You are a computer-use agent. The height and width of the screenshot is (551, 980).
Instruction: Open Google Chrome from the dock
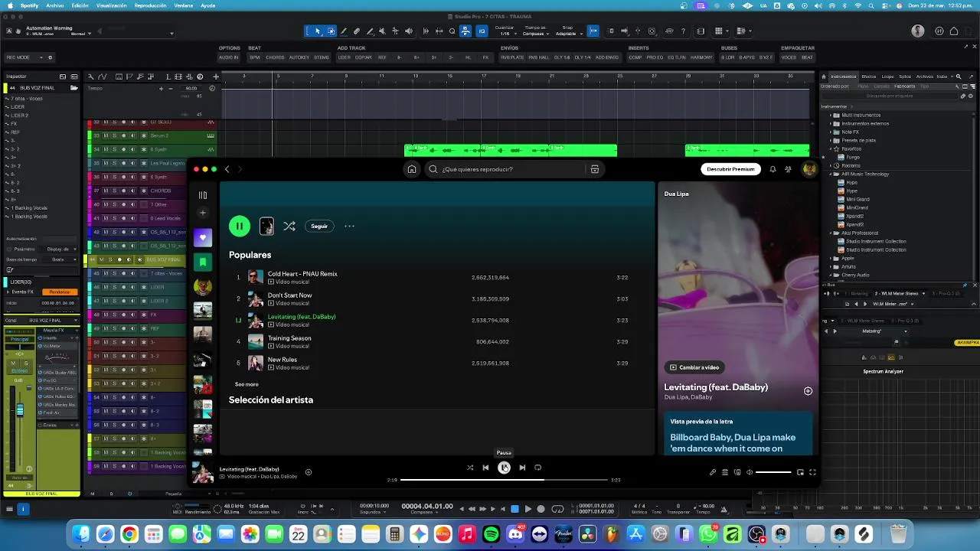click(x=129, y=533)
